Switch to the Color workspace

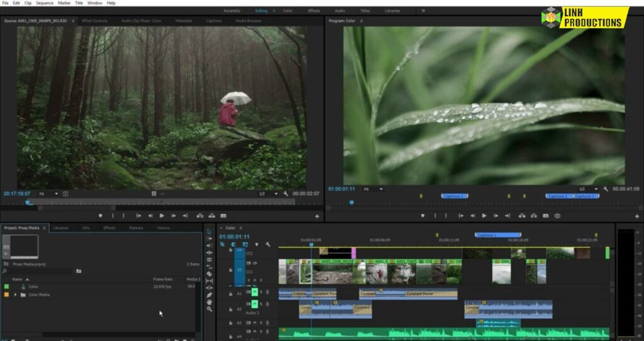[287, 11]
